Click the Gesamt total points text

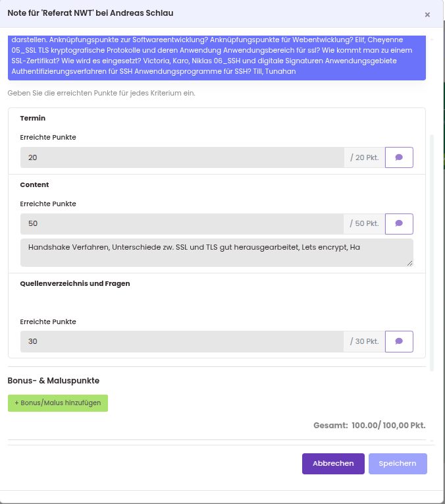(369, 426)
